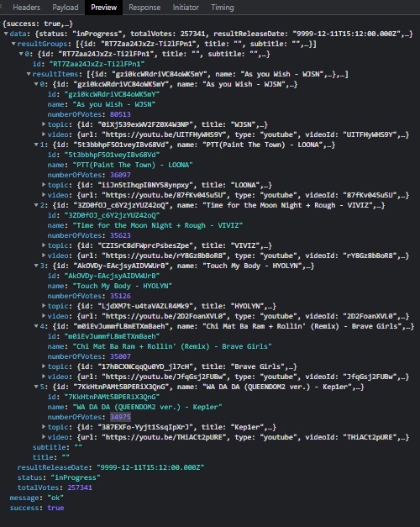Image resolution: width=420 pixels, height=527 pixels.
Task: Expand video object with JfqGsj2FUBw url
Action: click(44, 377)
